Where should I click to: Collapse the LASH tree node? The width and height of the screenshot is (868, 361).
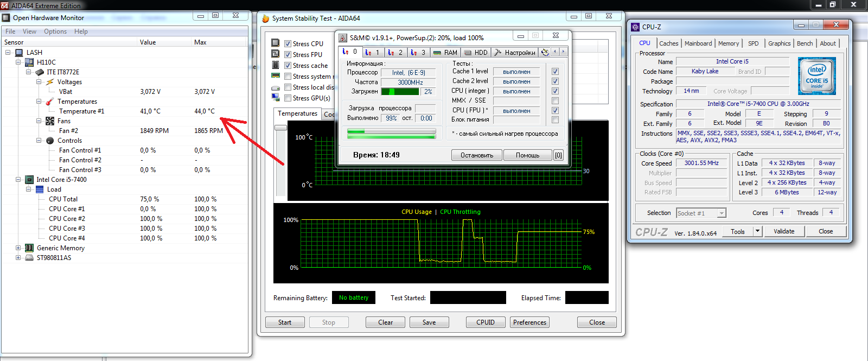8,53
